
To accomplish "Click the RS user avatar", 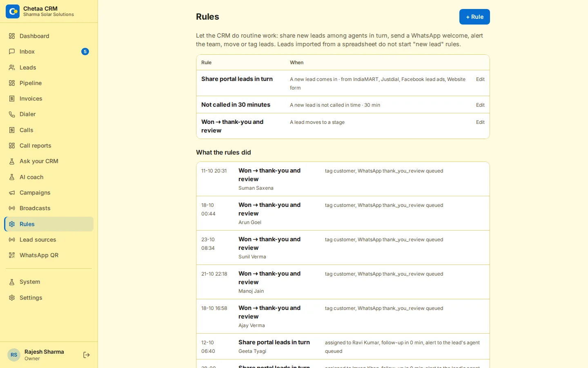I will pyautogui.click(x=14, y=355).
